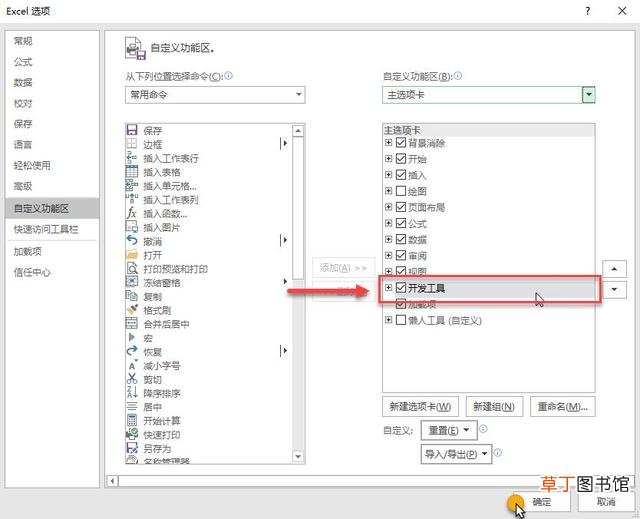This screenshot has height=519, width=640.
Task: Click the Format Painter (格式刷) icon
Action: click(x=132, y=310)
